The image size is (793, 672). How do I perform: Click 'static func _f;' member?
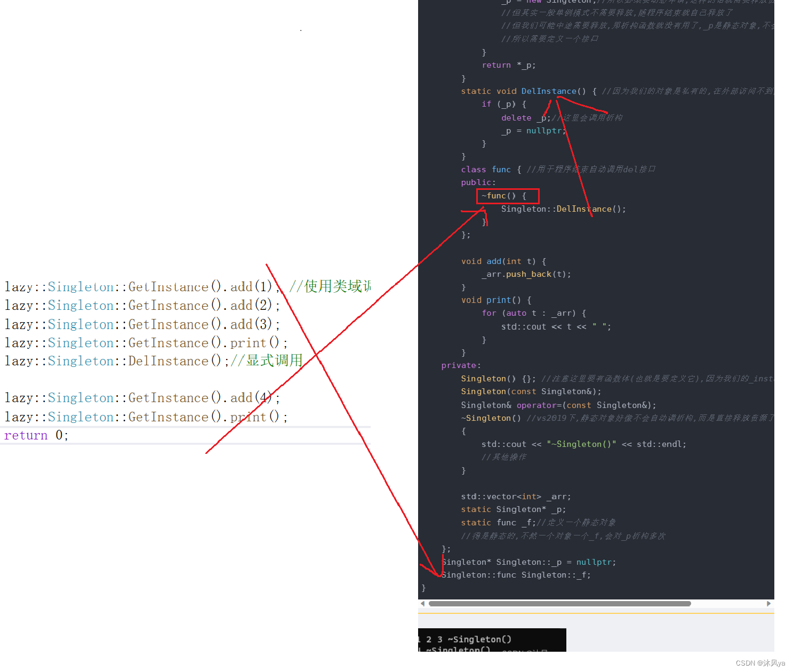click(x=499, y=523)
